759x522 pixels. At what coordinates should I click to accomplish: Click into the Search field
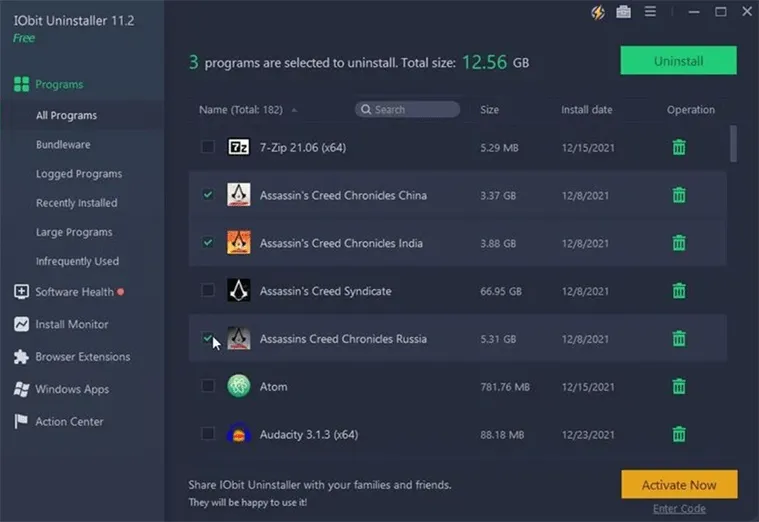tap(407, 109)
